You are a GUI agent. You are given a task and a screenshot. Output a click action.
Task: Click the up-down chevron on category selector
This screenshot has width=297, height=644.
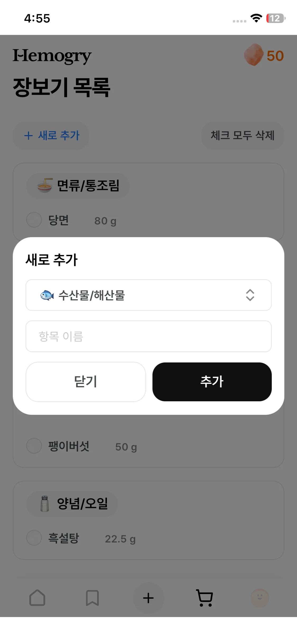pos(250,295)
